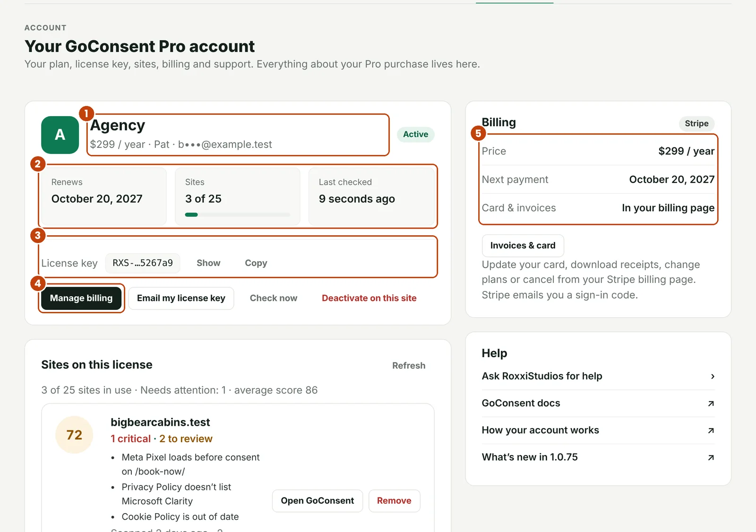Show the full license key
Screen dimensions: 756x532
click(x=208, y=263)
